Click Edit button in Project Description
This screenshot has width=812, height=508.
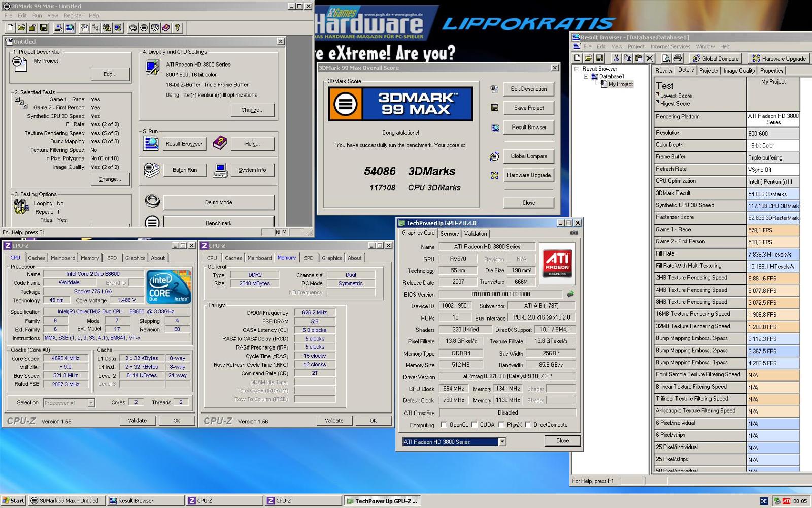110,74
